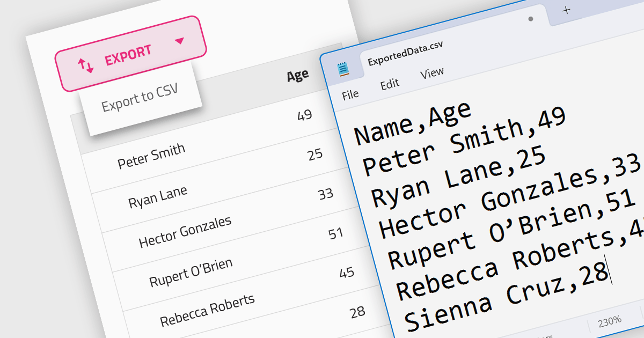This screenshot has height=338, width=644.
Task: Open the View menu
Action: [x=432, y=73]
